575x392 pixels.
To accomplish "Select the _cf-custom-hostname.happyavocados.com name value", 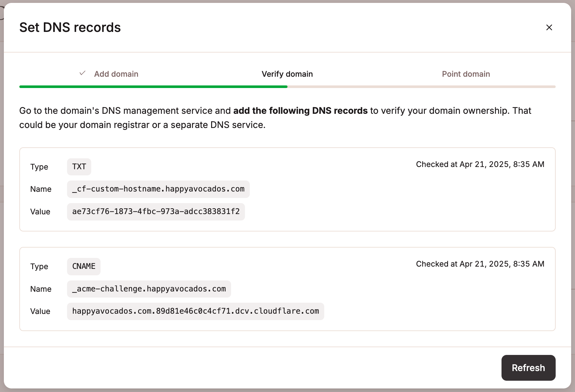I will 158,189.
